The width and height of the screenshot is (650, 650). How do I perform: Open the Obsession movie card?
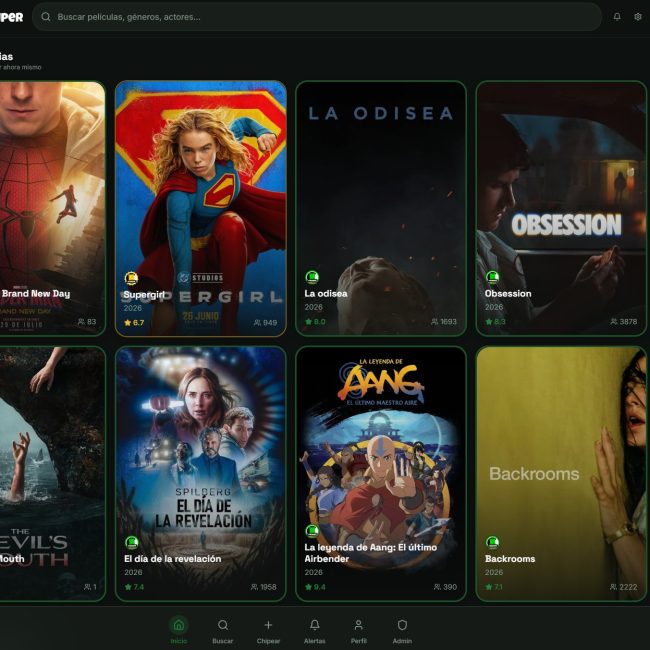coord(561,209)
